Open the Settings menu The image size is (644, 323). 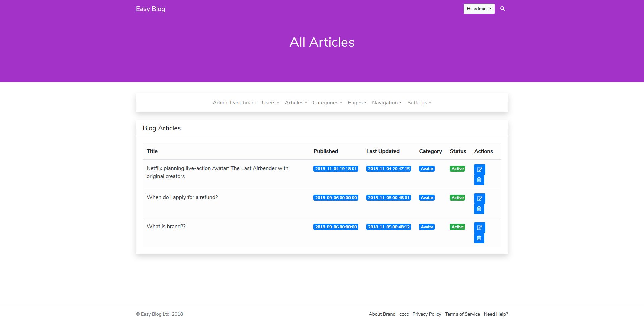(x=419, y=103)
